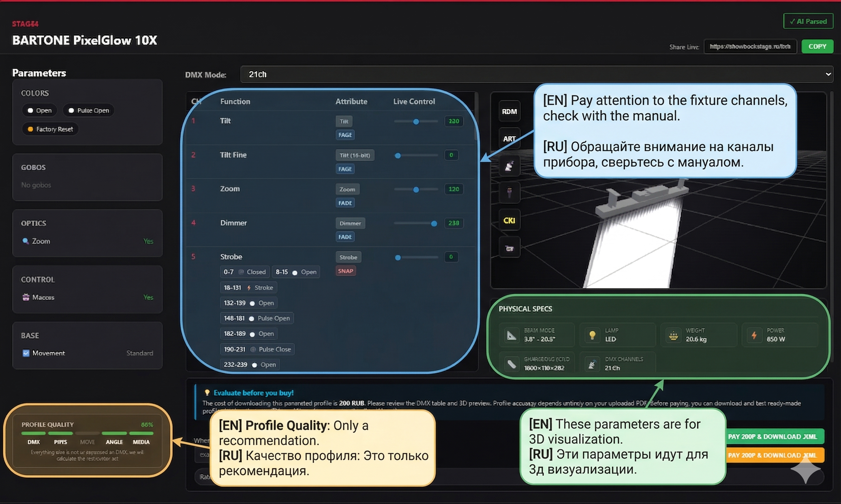Click the green Pay 200P & Download XML button
This screenshot has width=841, height=504.
tap(775, 436)
